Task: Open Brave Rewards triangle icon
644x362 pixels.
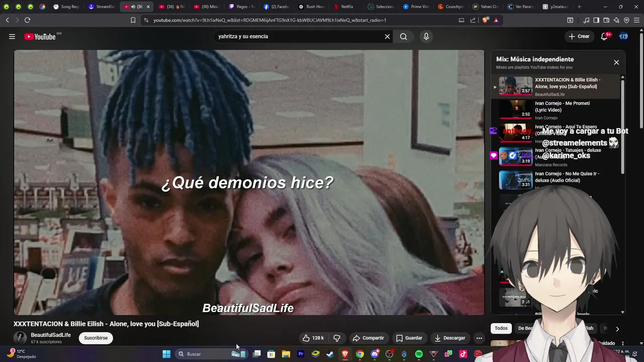Action: point(496,20)
